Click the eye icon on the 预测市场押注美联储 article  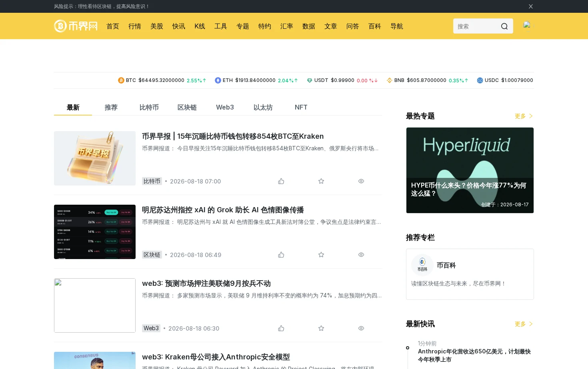point(361,328)
